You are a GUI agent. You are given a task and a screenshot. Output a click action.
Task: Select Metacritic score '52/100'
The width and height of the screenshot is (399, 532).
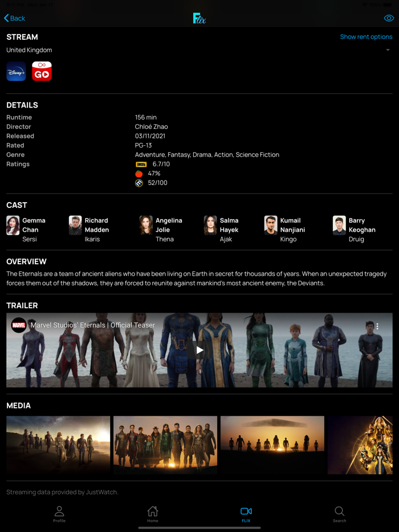tap(157, 183)
